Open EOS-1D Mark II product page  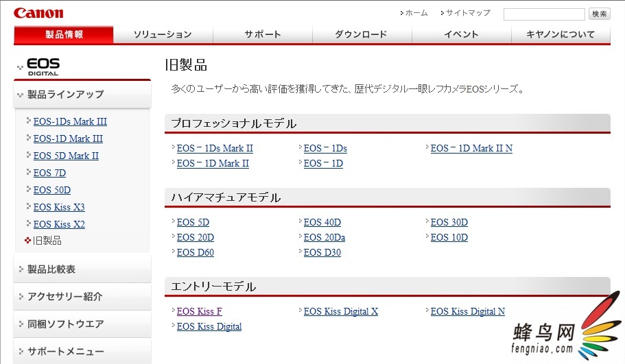213,163
